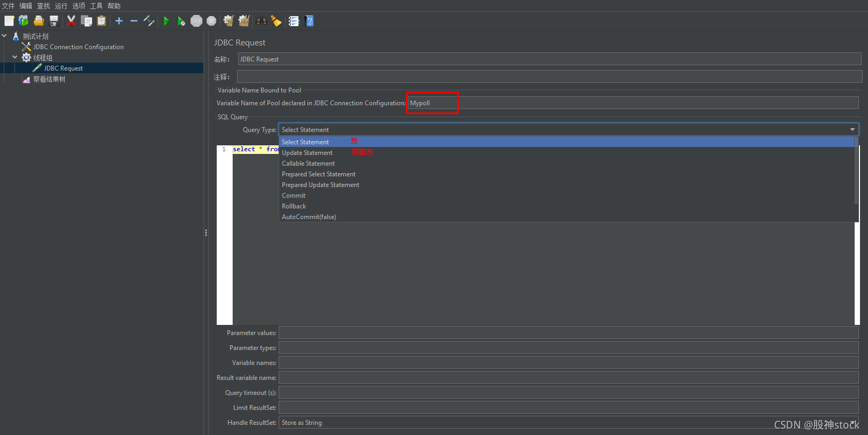Screen dimensions: 868x435
Task: Choose Rollback query type option
Action: tap(566, 206)
